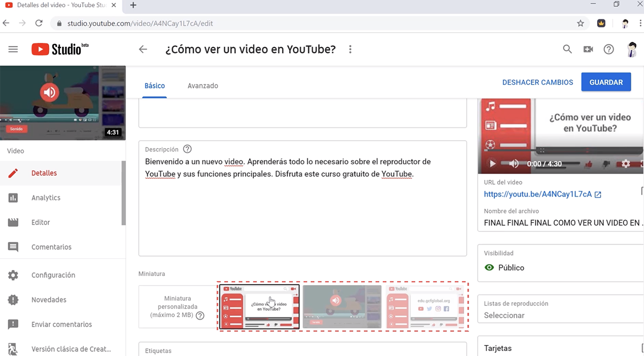Screen dimensions: 644x356
Task: Select the edu.gcfglobal.org thumbnail option
Action: [x=425, y=307]
